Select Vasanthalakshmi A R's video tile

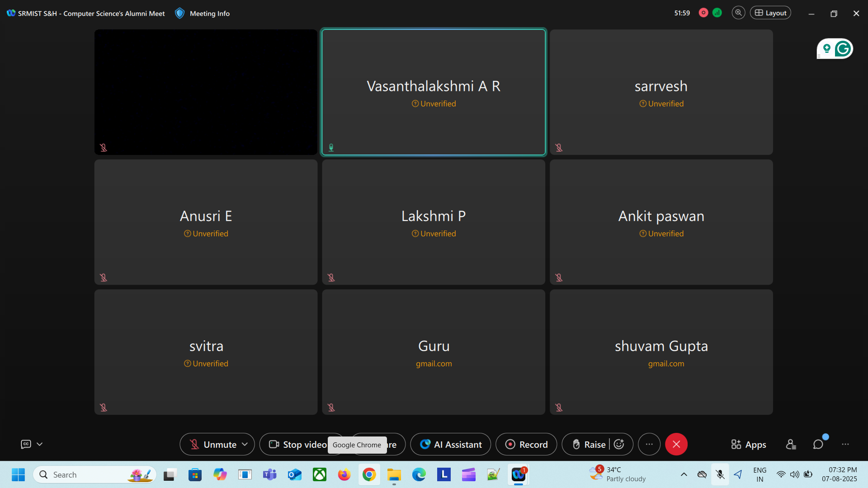(x=434, y=92)
